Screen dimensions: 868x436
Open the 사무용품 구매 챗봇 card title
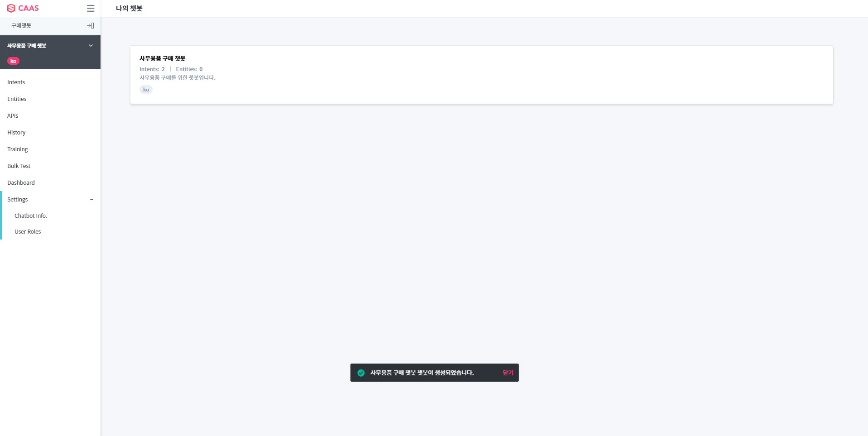[x=163, y=58]
